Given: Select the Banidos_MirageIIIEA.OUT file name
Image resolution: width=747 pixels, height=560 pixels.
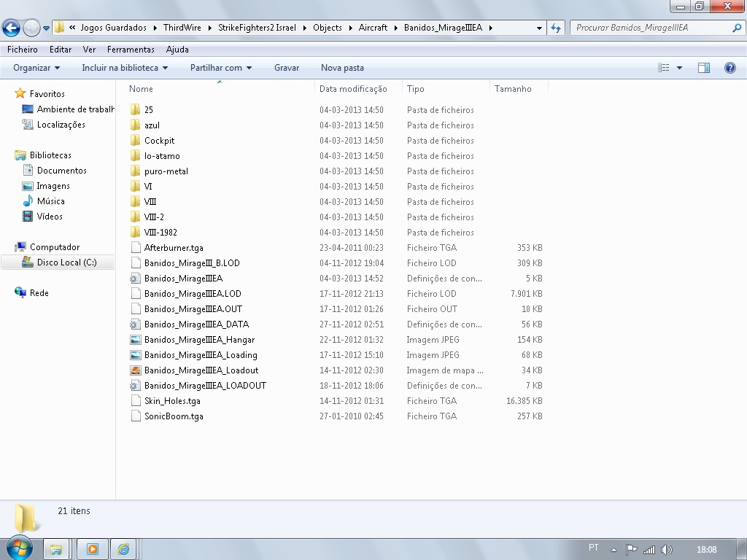Looking at the screenshot, I should pos(193,308).
